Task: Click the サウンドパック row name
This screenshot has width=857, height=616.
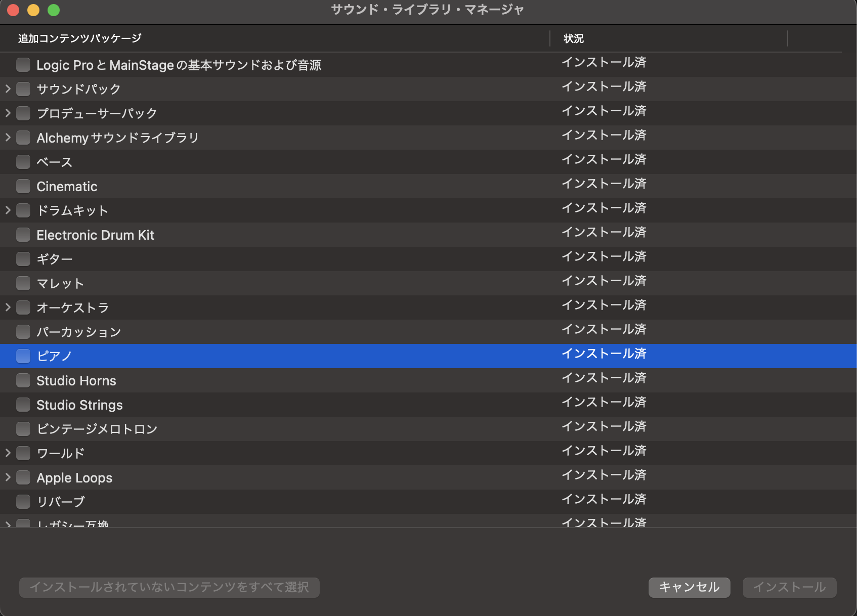Action: click(79, 90)
